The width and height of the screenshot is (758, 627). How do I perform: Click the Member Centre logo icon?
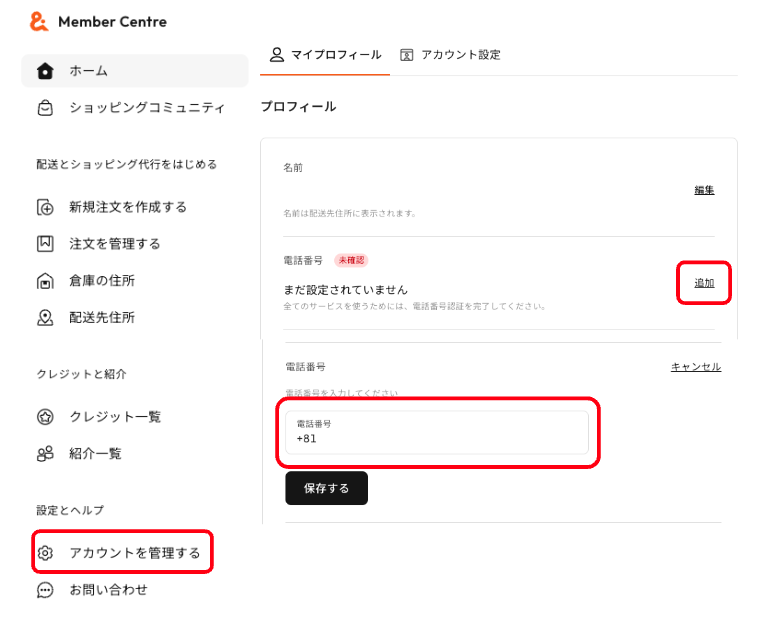tap(39, 22)
